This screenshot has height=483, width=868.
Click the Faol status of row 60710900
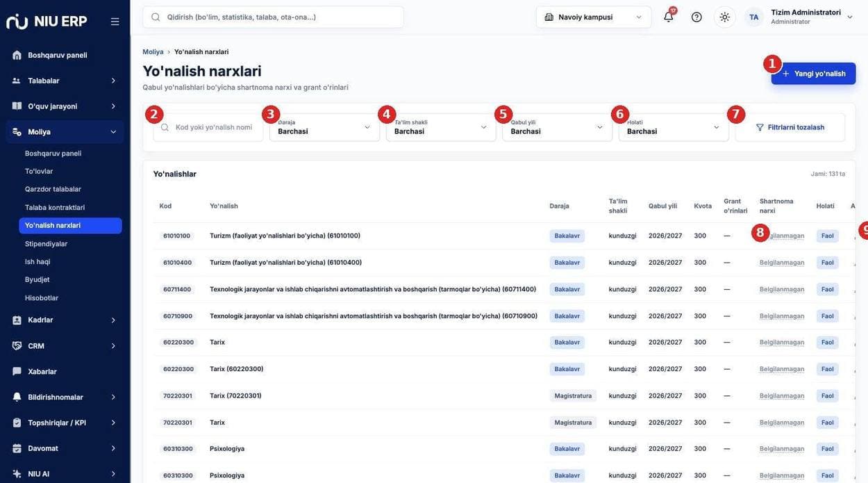828,316
